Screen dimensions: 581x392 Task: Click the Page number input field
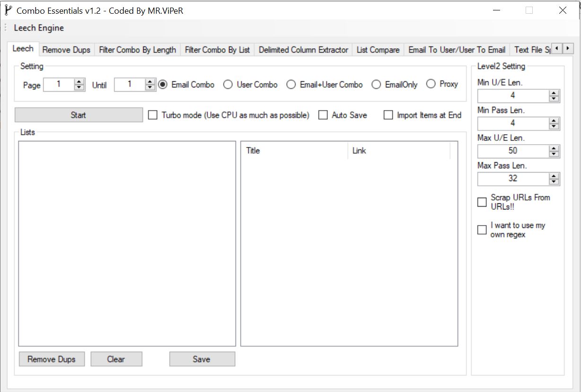tap(59, 85)
